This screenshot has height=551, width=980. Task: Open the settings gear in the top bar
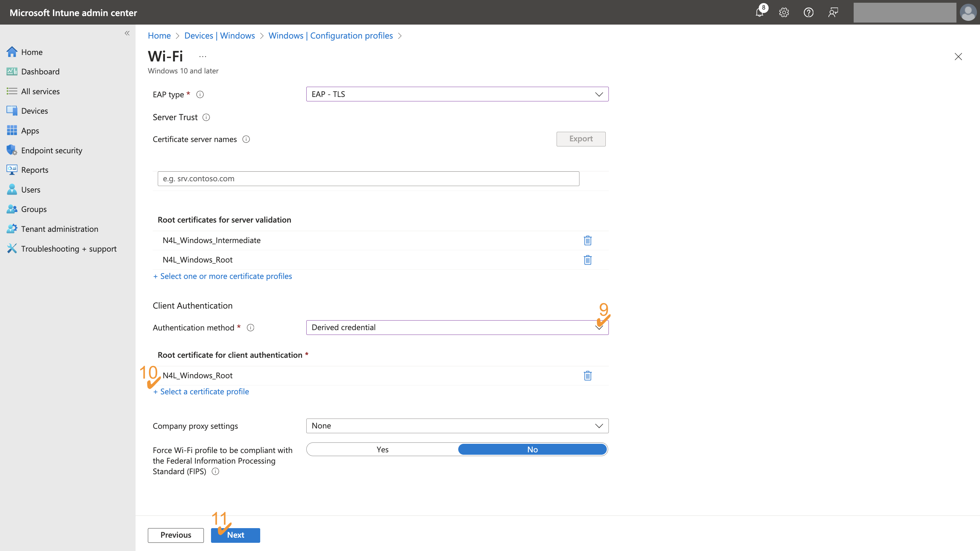point(784,12)
